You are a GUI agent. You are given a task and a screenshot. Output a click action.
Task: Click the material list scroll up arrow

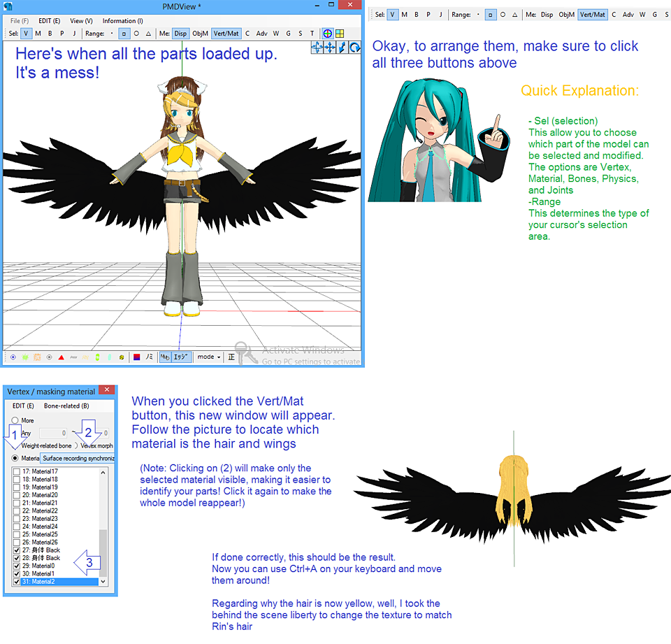[x=103, y=472]
